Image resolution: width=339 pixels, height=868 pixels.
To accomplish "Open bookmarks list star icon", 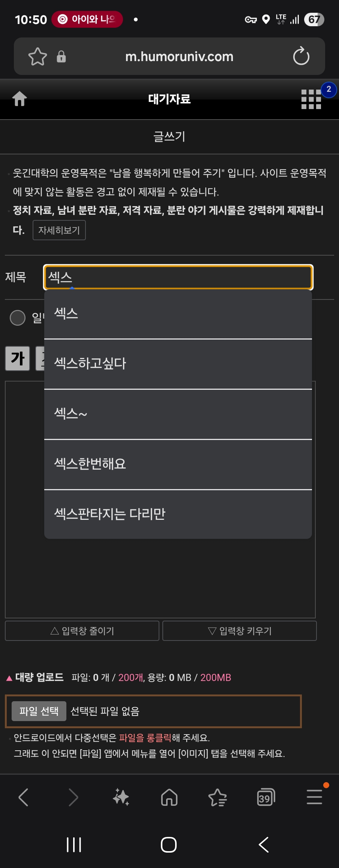I will (x=217, y=797).
